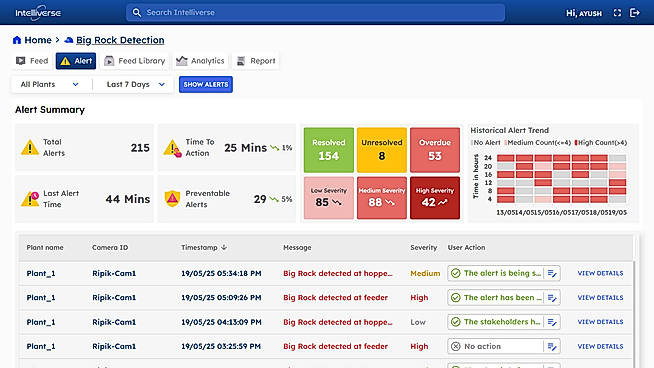The height and width of the screenshot is (368, 654).
Task: Click the Intelliverse logo
Action: coord(38,13)
